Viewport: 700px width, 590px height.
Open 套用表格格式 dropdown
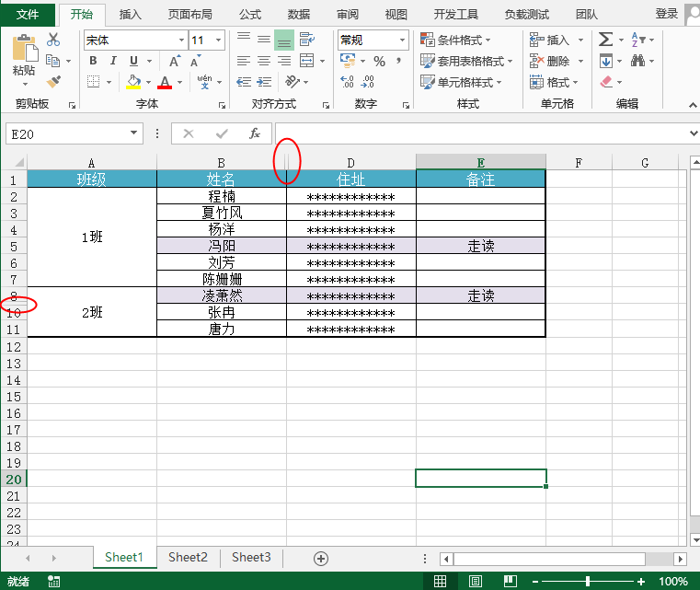466,61
